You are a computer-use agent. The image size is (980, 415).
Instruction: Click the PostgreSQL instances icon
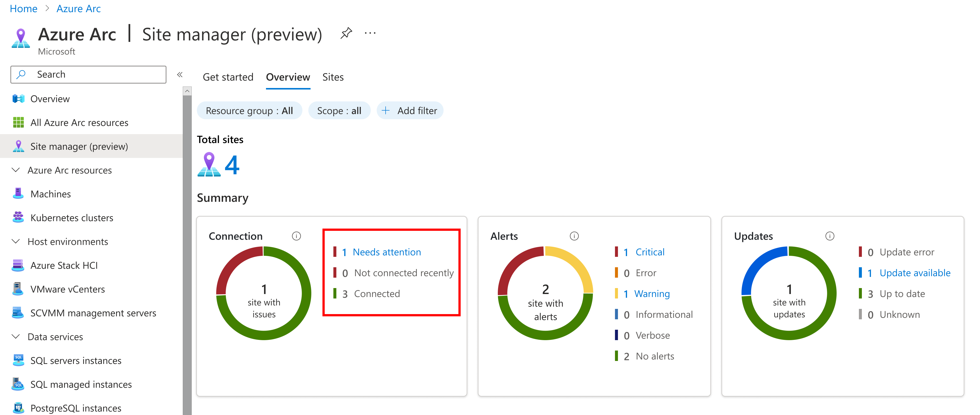pyautogui.click(x=18, y=408)
